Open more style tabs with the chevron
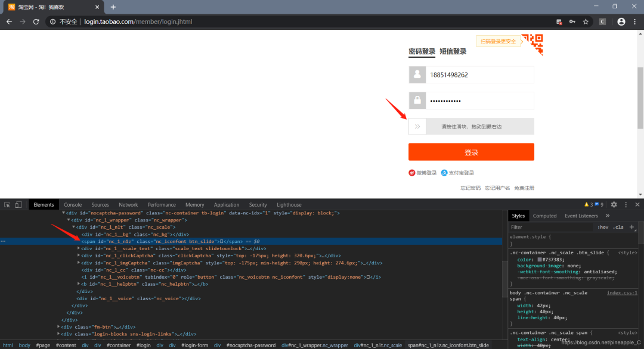Viewport: 644px width, 349px height. pos(608,216)
